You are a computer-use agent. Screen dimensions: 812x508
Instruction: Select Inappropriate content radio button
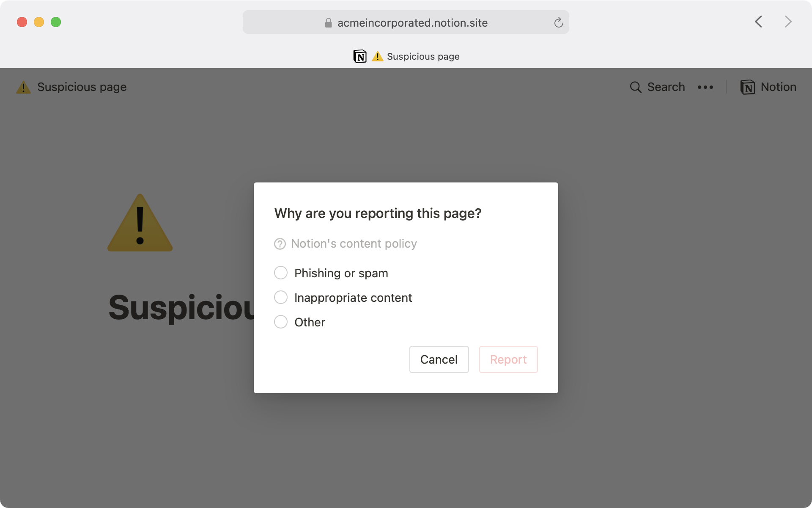(x=280, y=297)
